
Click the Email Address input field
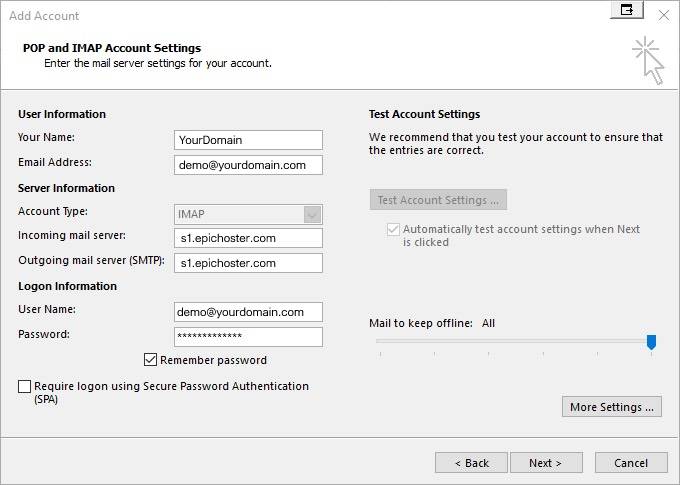248,165
